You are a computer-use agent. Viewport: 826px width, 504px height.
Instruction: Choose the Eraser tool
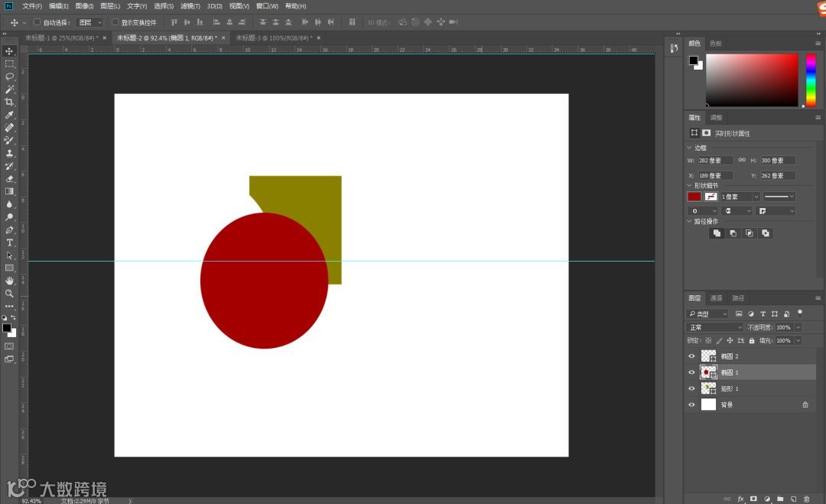click(9, 178)
